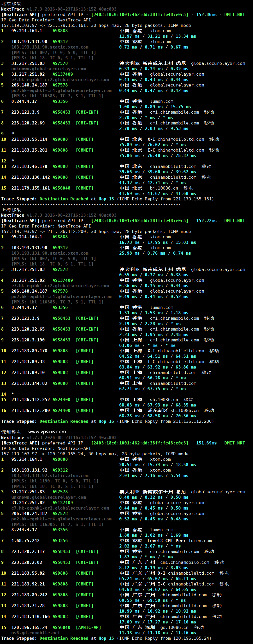Select hop IP '221.183.46.178'
Image resolution: width=253 pixels, height=644 pixels.
point(29,166)
